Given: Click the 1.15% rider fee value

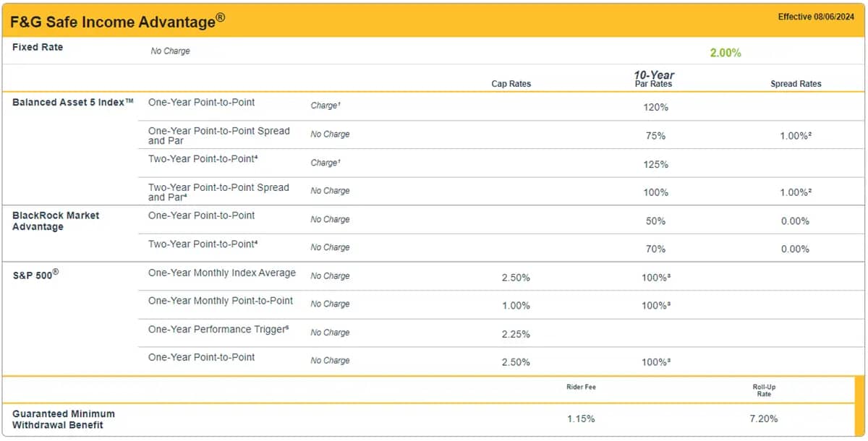Looking at the screenshot, I should (x=581, y=419).
